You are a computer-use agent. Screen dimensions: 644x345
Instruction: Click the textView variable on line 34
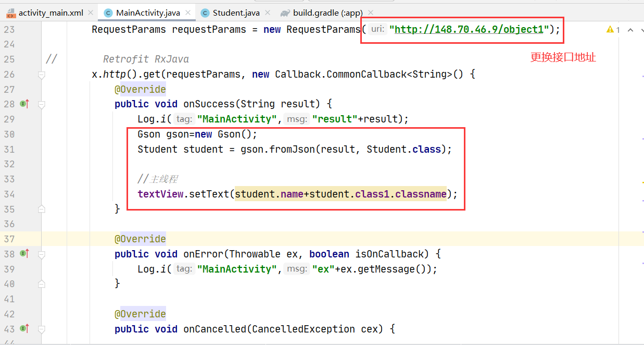click(160, 194)
